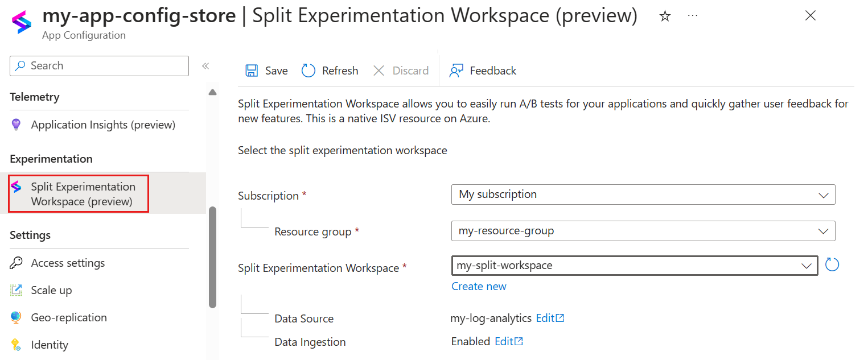Open the Geo-replication menu item
Image resolution: width=868 pixels, height=360 pixels.
(x=69, y=317)
